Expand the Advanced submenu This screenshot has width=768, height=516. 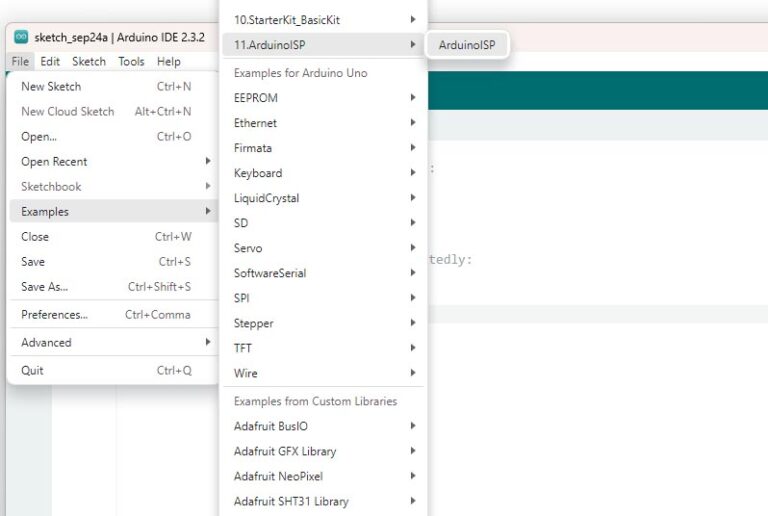pyautogui.click(x=113, y=343)
